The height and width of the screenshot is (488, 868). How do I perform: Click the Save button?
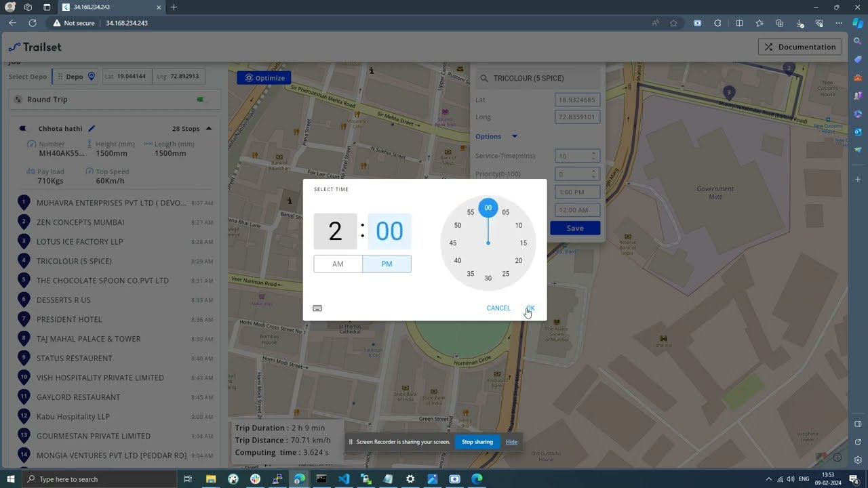[575, 228]
